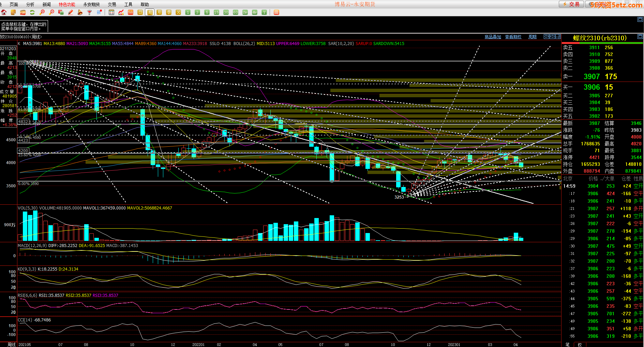
Task: Click the green refresh arrows icon
Action: tap(32, 12)
